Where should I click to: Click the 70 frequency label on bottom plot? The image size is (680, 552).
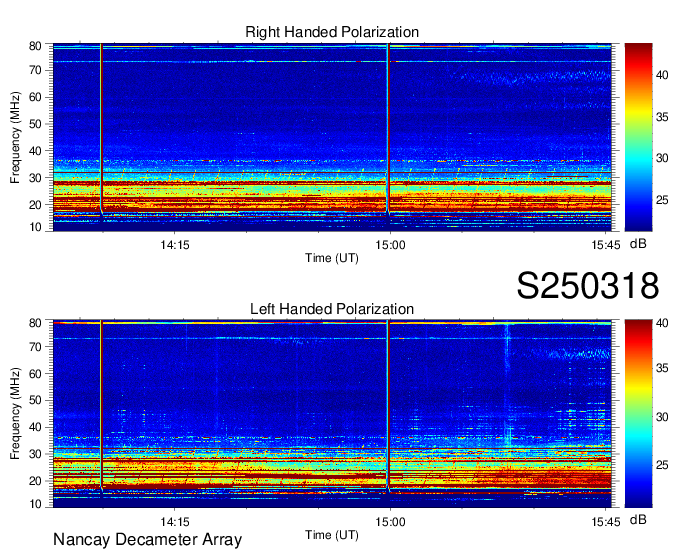click(35, 347)
